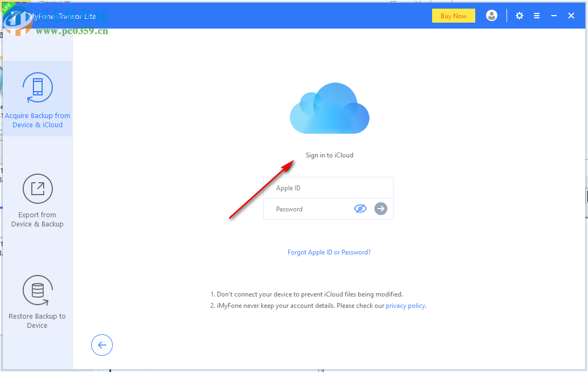Screen dimensions: 588x372
Task: Submit login with the arrow icon
Action: (x=381, y=209)
